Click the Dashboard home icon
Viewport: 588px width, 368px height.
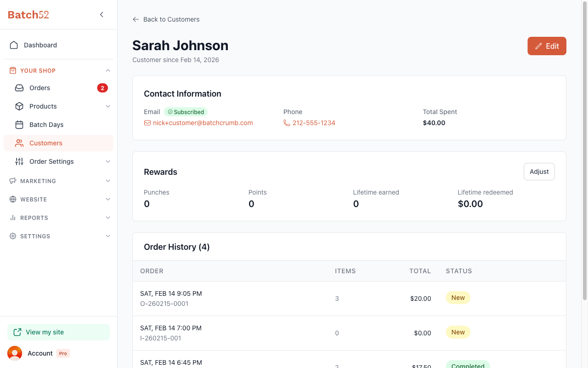14,45
